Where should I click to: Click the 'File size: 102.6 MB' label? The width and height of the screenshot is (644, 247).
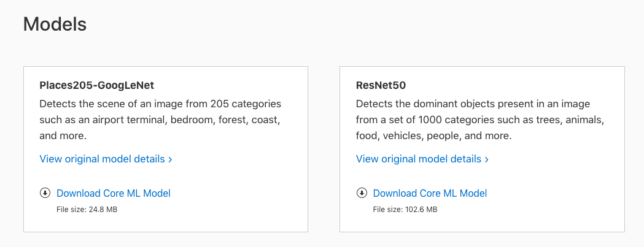click(405, 210)
